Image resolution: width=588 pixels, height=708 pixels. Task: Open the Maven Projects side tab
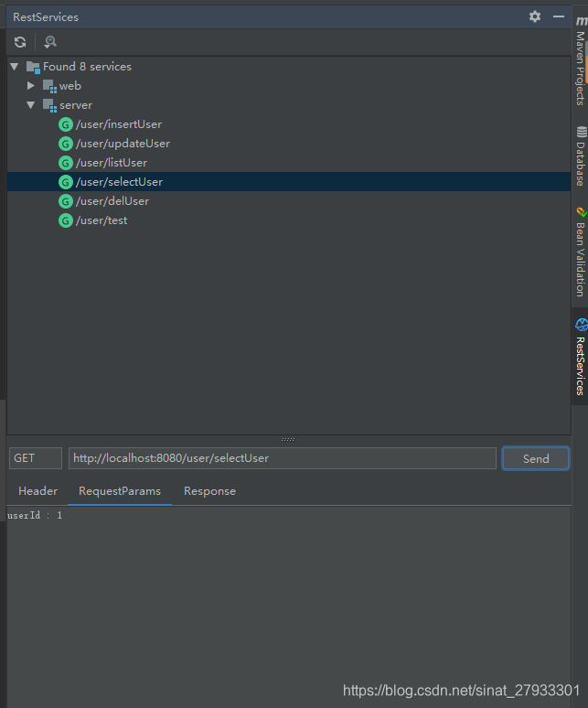point(581,69)
